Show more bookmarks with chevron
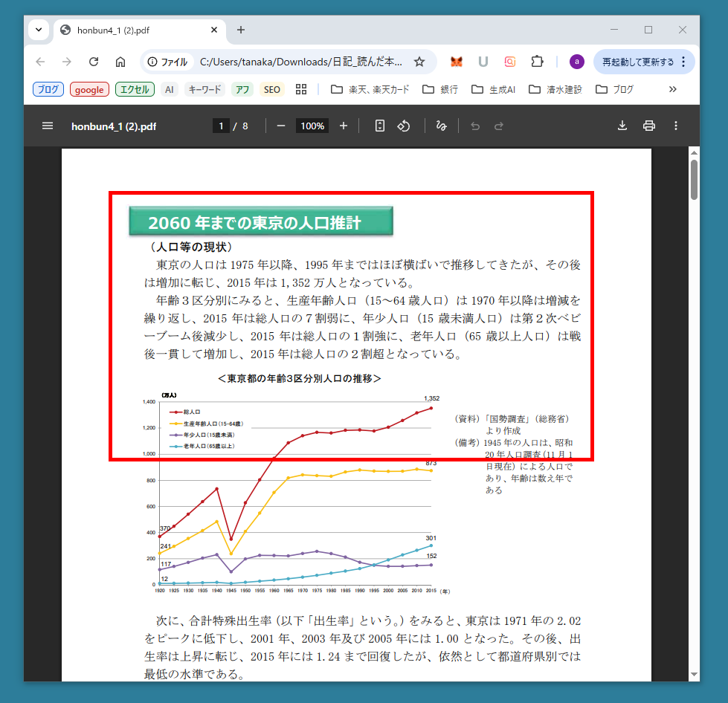 point(672,89)
